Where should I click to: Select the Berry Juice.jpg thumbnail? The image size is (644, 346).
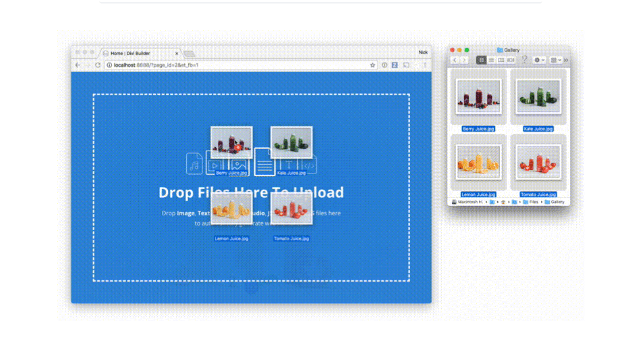coord(478,97)
